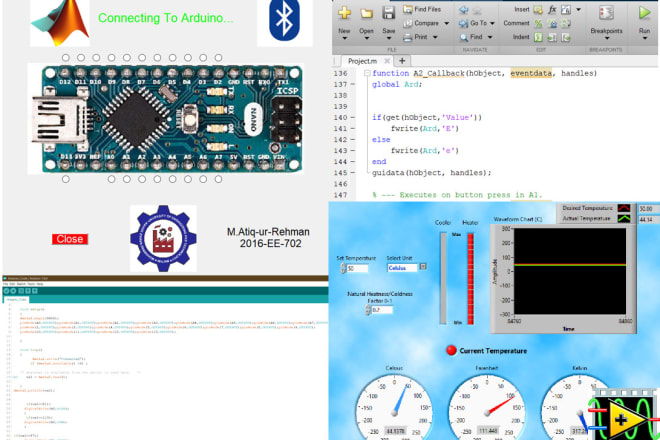Screen dimensions: 660x440
Task: Click the Cooler vertical bar indicator
Action: [443, 278]
